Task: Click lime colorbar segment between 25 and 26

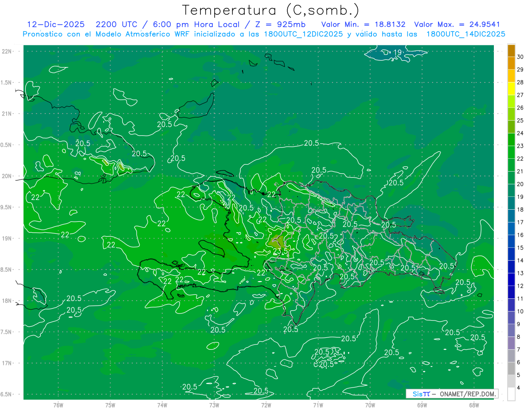Action: 511,114
